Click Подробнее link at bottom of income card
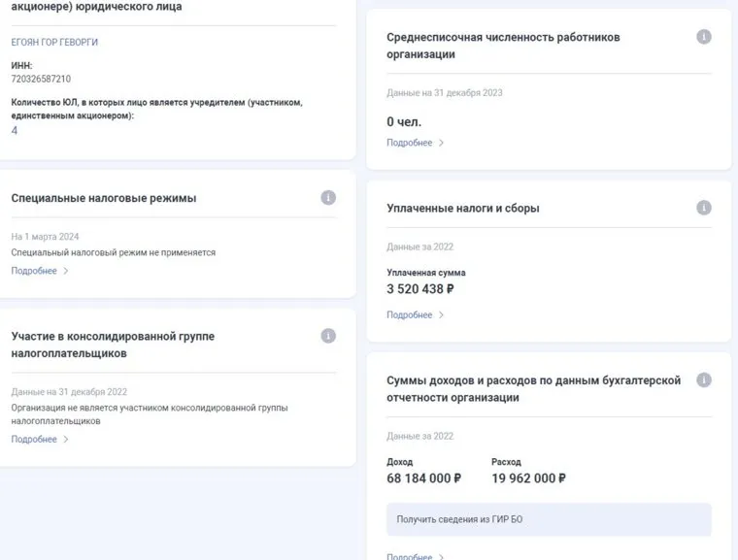Viewport: 738px width, 560px height. tap(409, 556)
